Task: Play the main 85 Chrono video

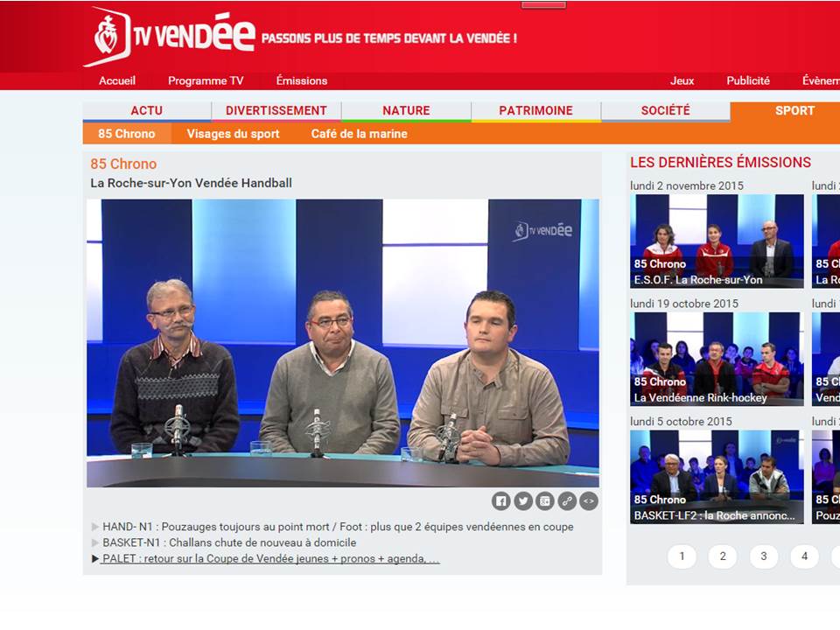Action: [x=343, y=343]
